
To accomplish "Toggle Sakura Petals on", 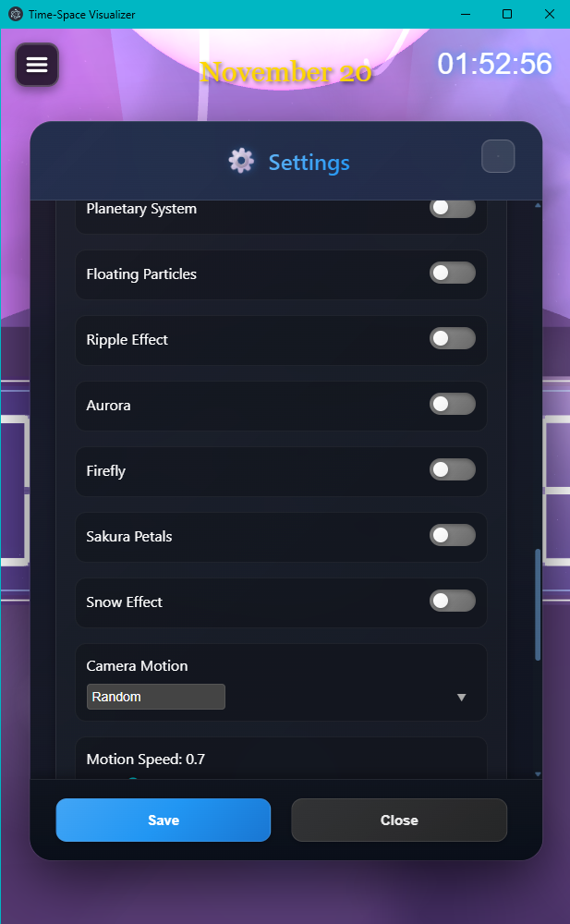I will click(453, 535).
